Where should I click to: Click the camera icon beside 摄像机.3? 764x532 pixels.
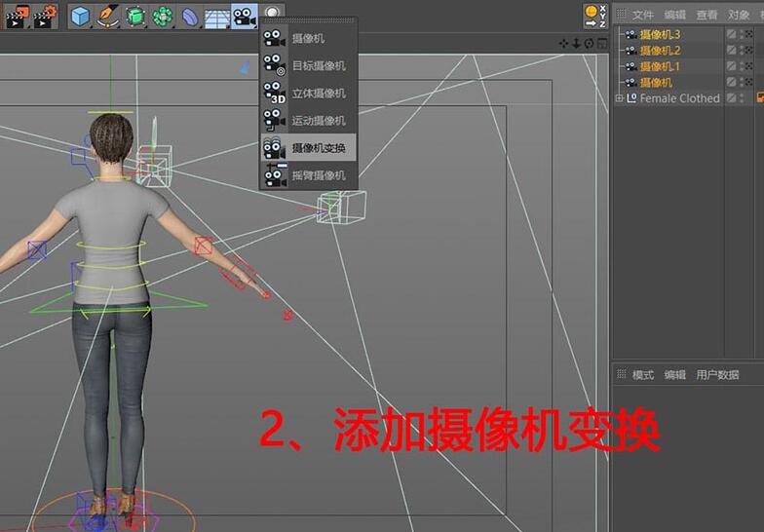point(631,35)
